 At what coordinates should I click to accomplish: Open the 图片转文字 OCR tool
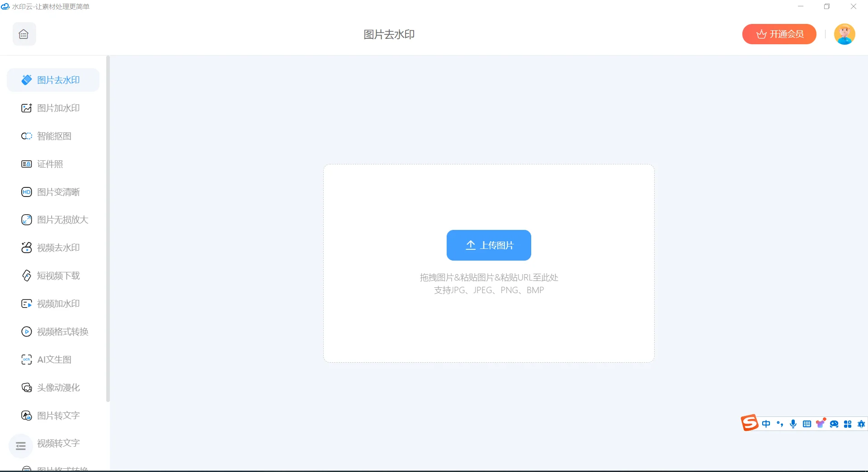point(58,416)
